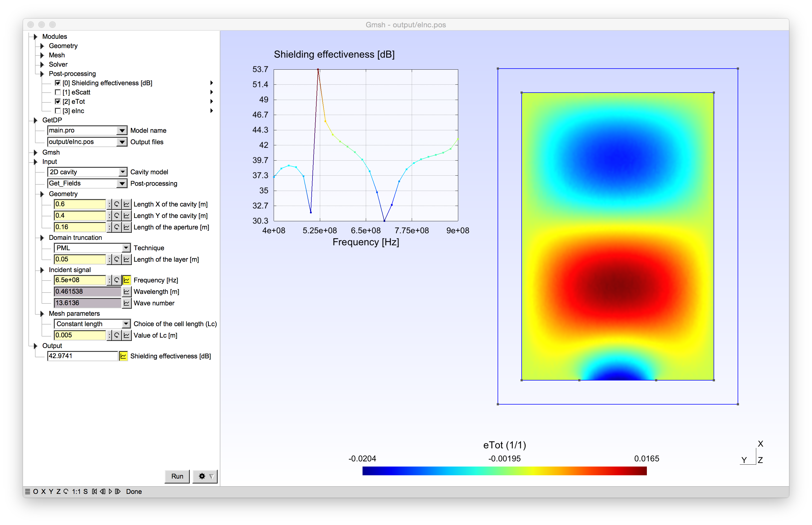Click range colon button for Length X of cavity
Viewport: 812px width, 525px height.
point(109,204)
